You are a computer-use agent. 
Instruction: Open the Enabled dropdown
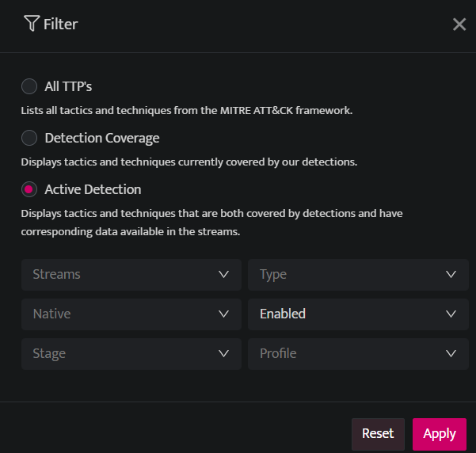pyautogui.click(x=358, y=314)
